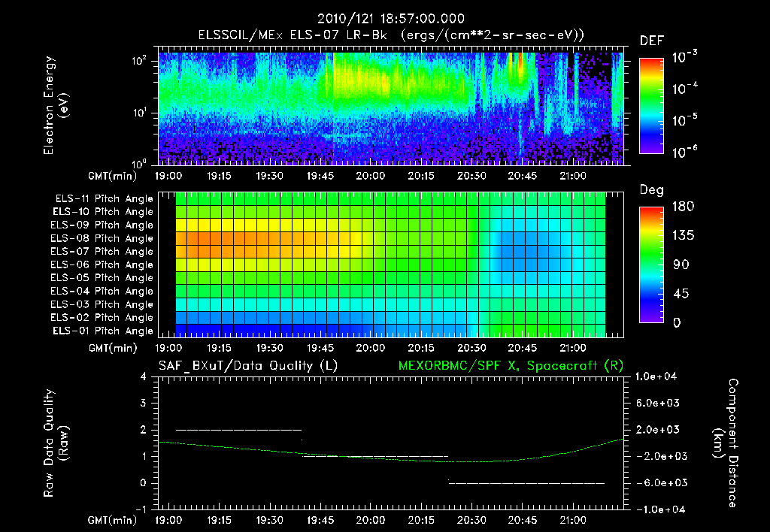Click the 20:45 time label under the spectrogram

click(x=523, y=176)
